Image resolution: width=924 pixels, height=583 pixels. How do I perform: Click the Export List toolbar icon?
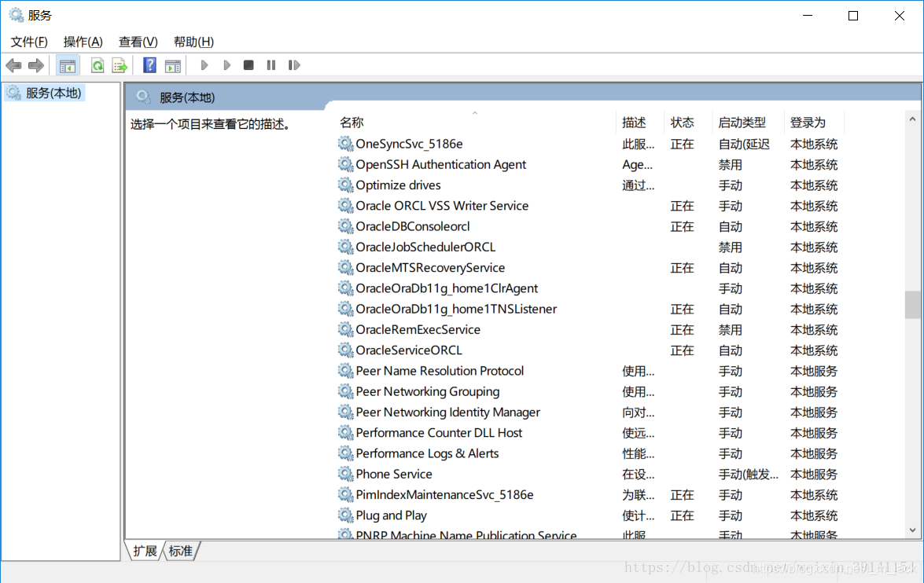click(120, 65)
